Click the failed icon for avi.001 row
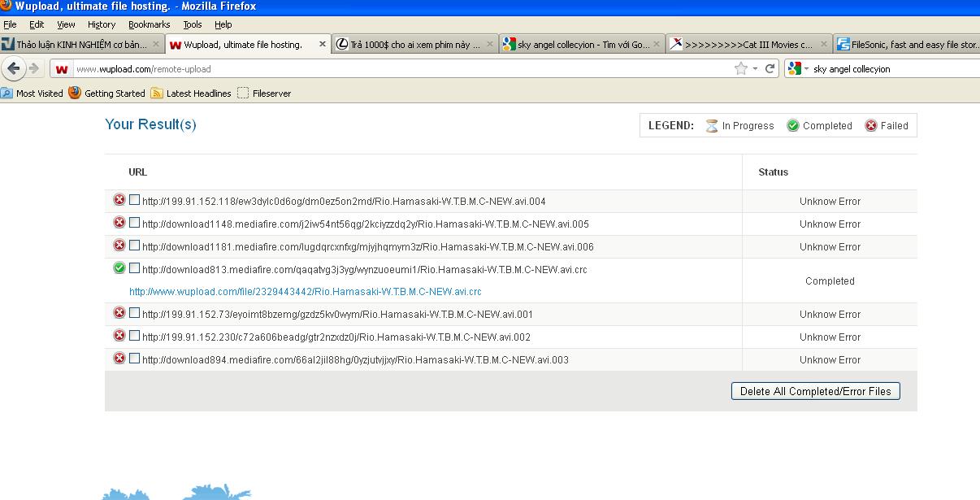This screenshot has height=500, width=980. [119, 313]
